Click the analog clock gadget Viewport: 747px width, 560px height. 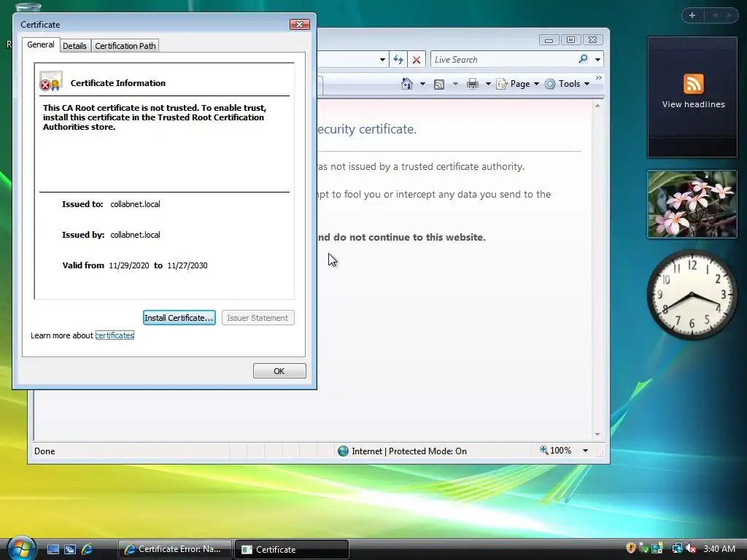pyautogui.click(x=692, y=294)
